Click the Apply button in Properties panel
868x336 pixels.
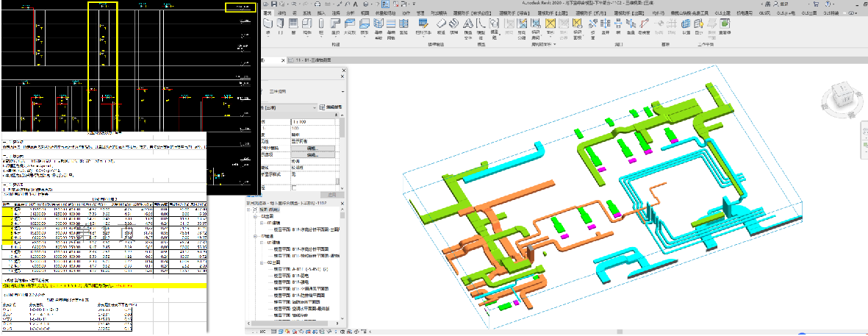(x=332, y=195)
